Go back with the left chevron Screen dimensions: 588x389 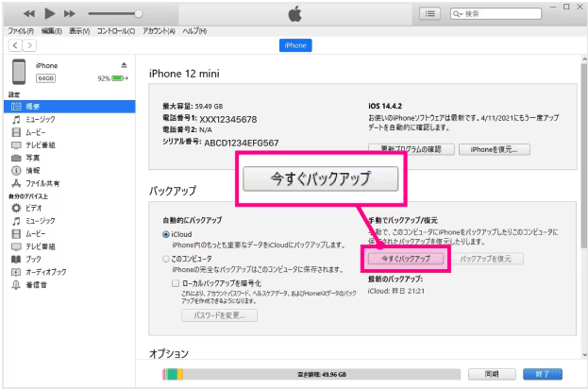coord(15,45)
